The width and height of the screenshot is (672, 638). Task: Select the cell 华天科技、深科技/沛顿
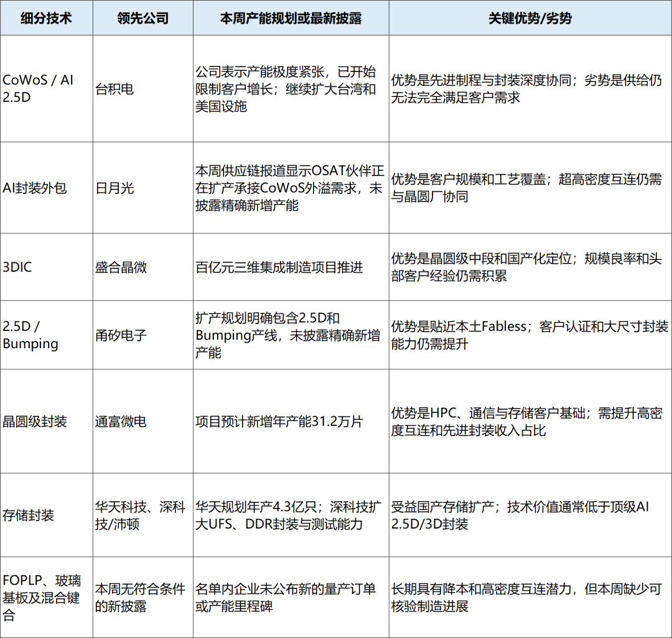coord(142,515)
